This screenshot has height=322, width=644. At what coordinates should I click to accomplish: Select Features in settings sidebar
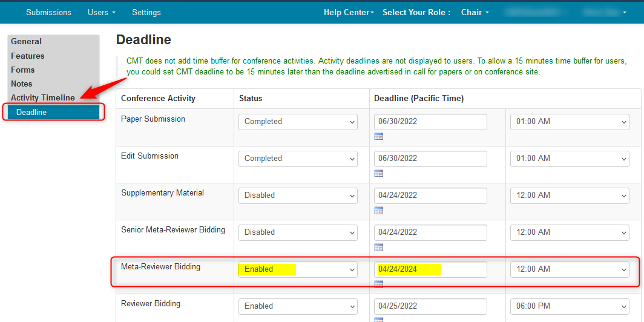tap(27, 56)
